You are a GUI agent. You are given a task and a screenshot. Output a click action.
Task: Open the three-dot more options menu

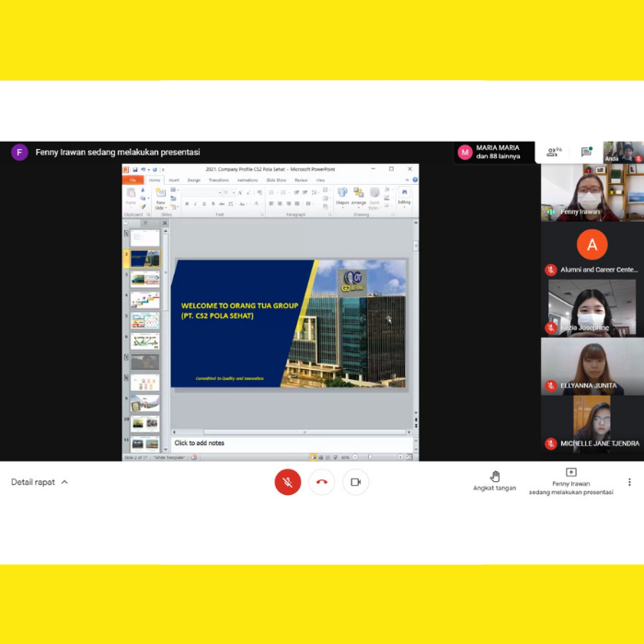629,482
